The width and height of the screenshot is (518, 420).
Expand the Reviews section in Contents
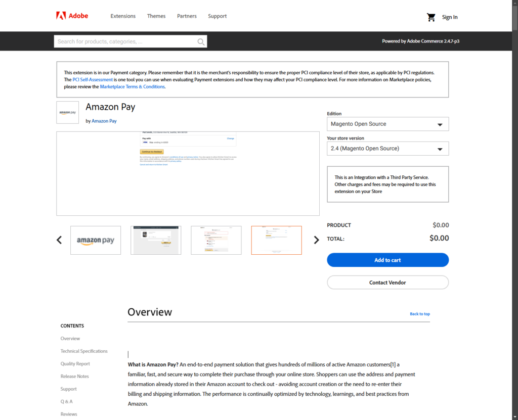(69, 414)
